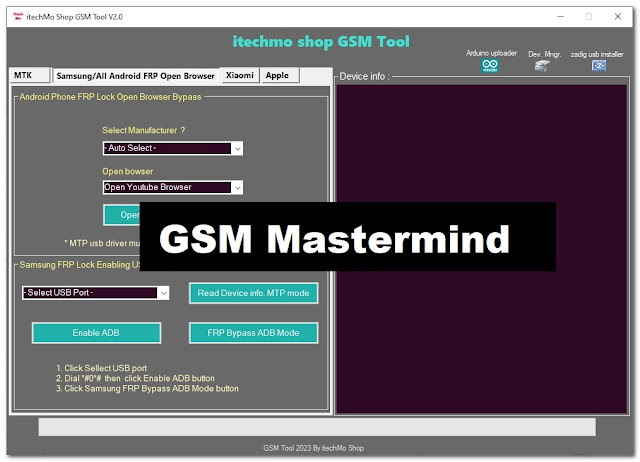Click the partially hidden Open button
This screenshot has width=640, height=462.
(x=122, y=215)
